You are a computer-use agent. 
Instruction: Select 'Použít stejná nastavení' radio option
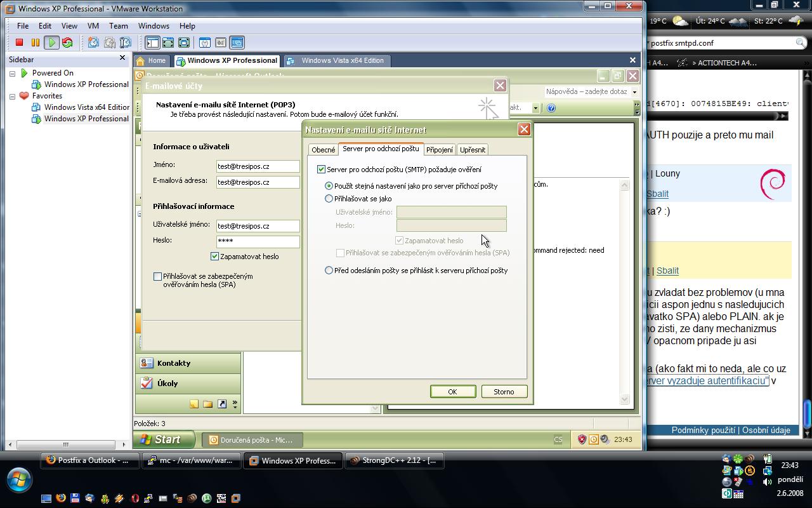tap(329, 185)
